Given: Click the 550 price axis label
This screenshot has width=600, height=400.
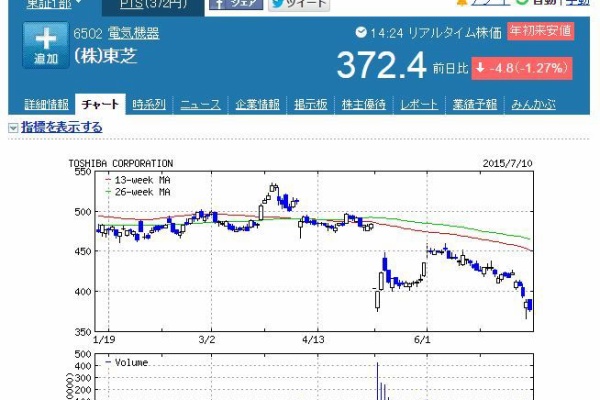Looking at the screenshot, I should [x=83, y=171].
